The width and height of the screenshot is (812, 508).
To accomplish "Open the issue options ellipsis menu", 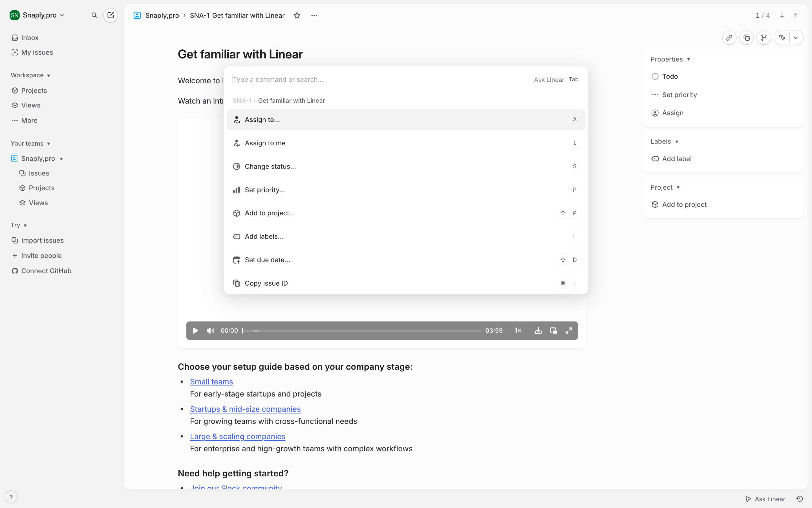I will (314, 16).
